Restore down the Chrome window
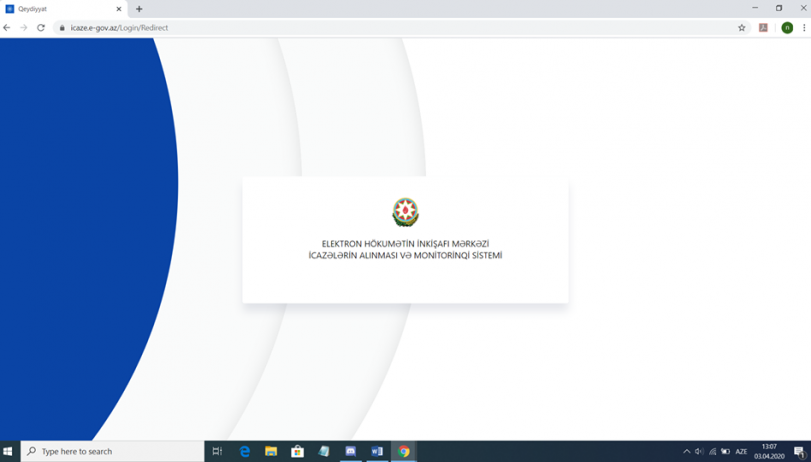811x462 pixels. point(779,8)
